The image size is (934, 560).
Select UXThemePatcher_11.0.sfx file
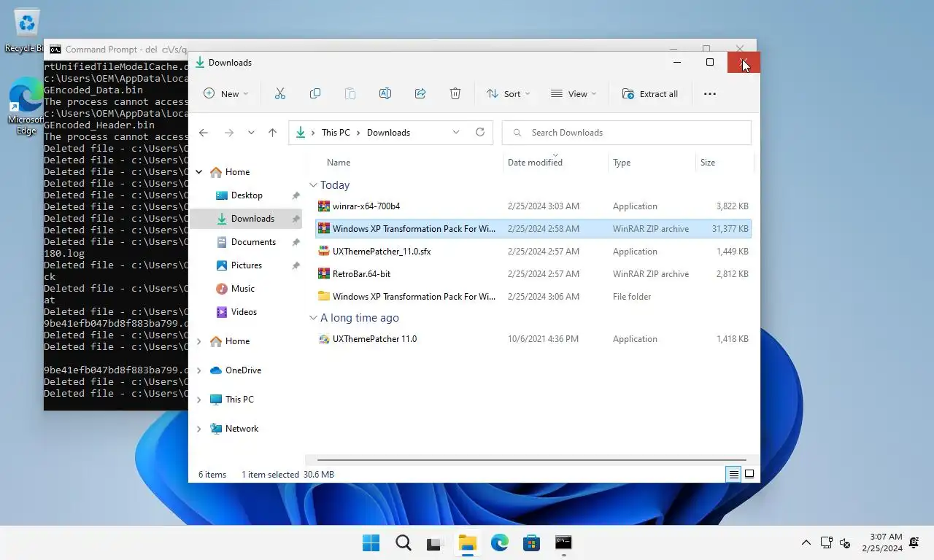click(x=533, y=252)
